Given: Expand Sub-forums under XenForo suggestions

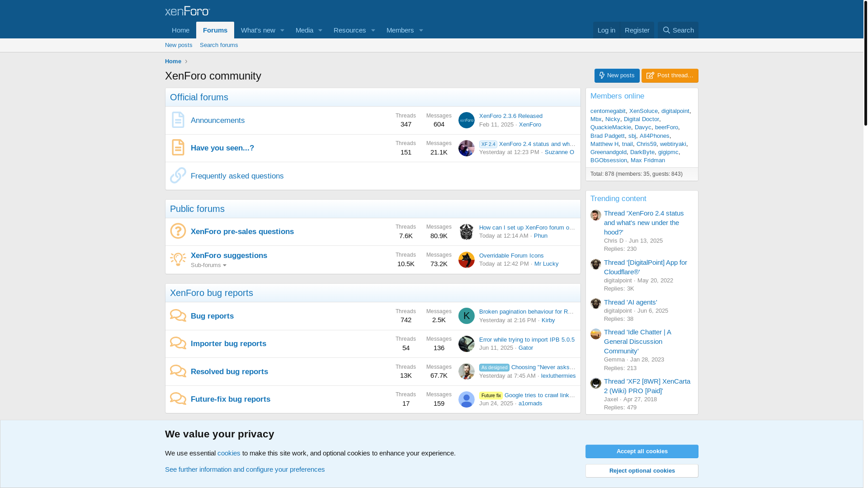Looking at the screenshot, I should click(x=209, y=265).
